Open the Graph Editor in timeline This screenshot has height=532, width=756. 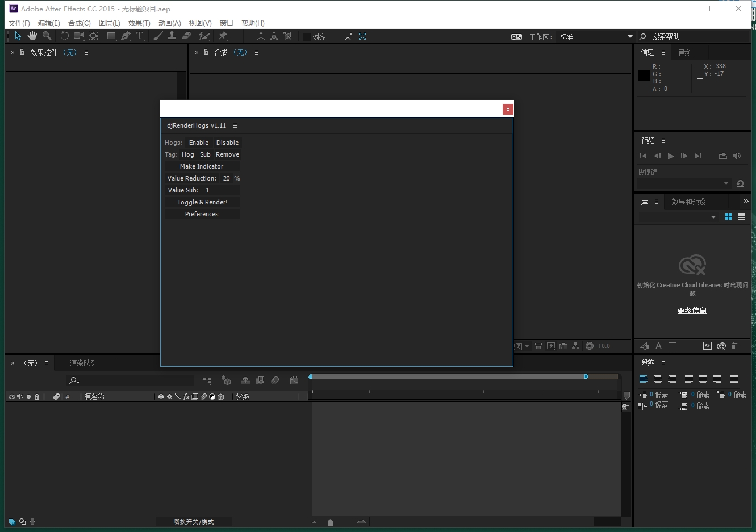[294, 380]
